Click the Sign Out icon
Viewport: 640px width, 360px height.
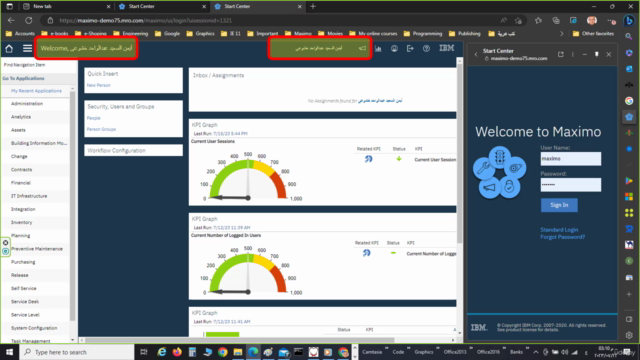[x=410, y=49]
